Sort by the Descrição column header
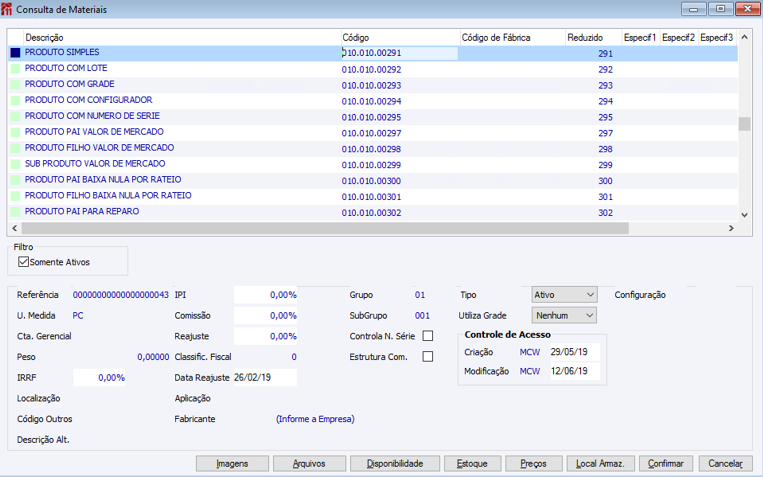The height and width of the screenshot is (477, 763). click(182, 37)
